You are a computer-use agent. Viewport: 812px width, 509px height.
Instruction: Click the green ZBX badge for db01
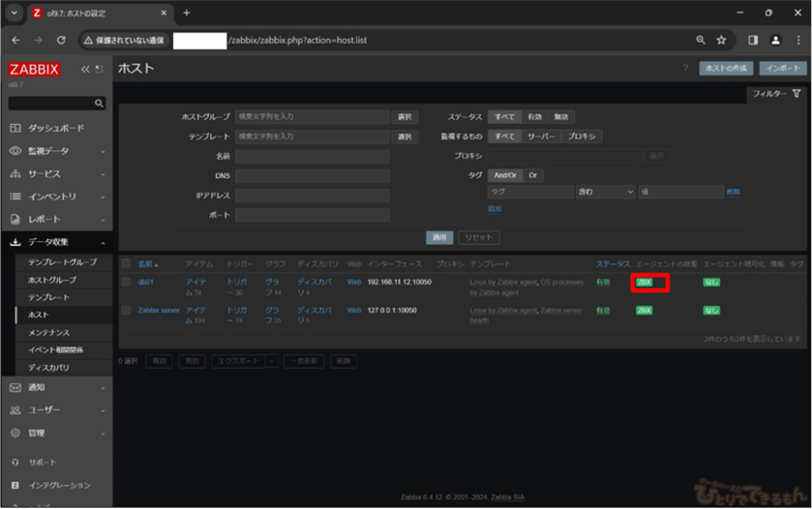(644, 282)
